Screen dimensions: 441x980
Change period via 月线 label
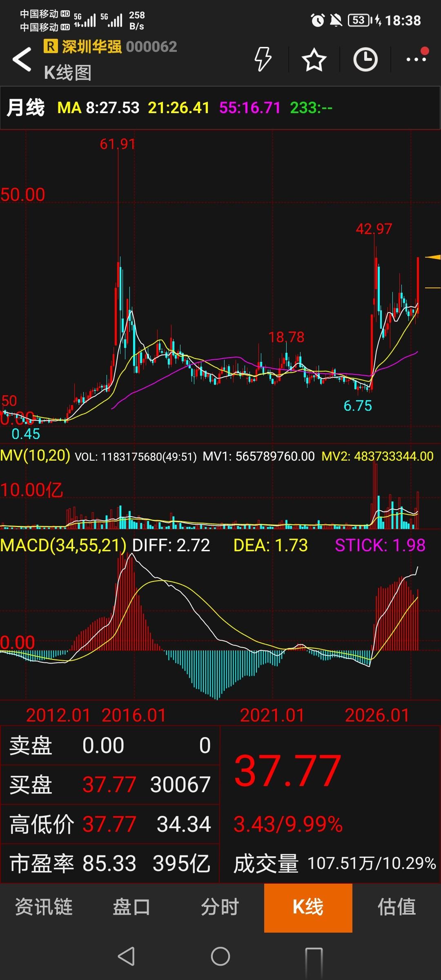point(25,108)
